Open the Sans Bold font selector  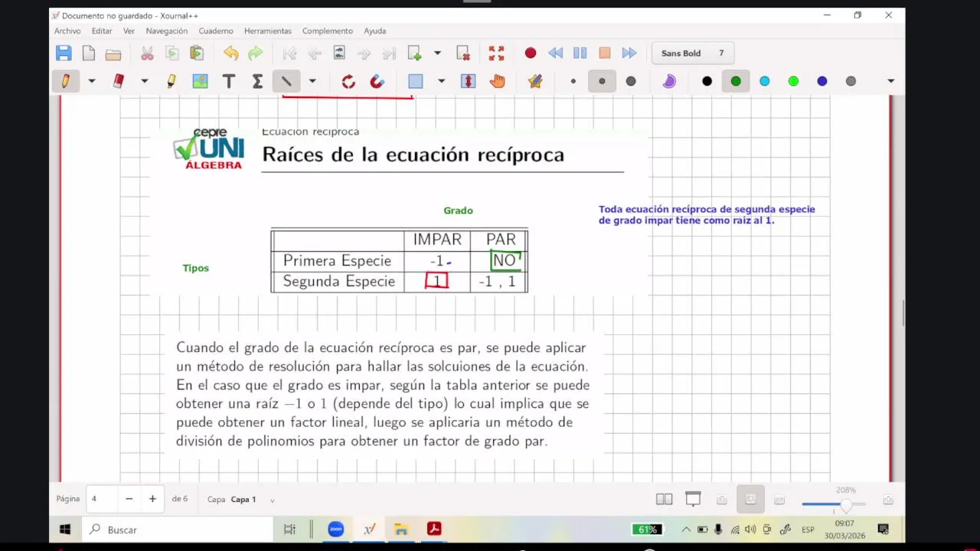coord(692,53)
